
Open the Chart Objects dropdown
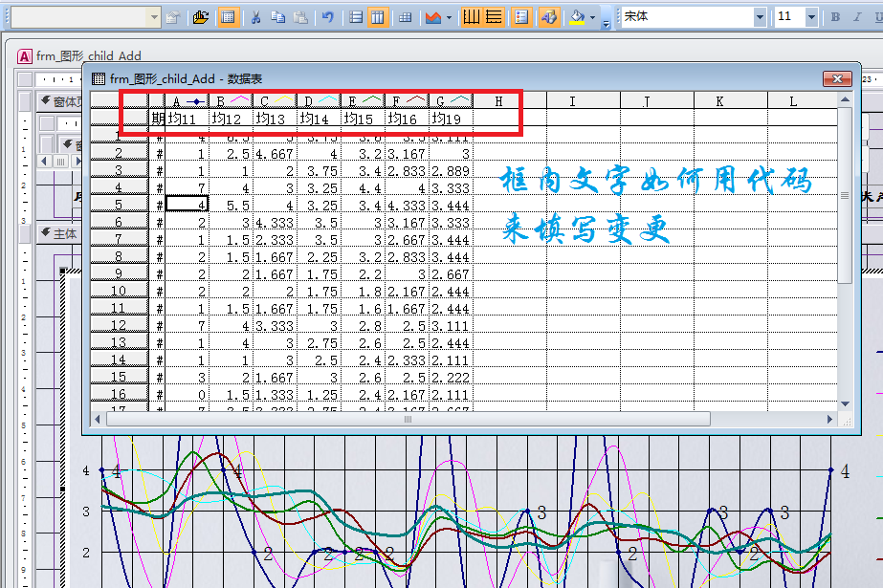coord(154,17)
